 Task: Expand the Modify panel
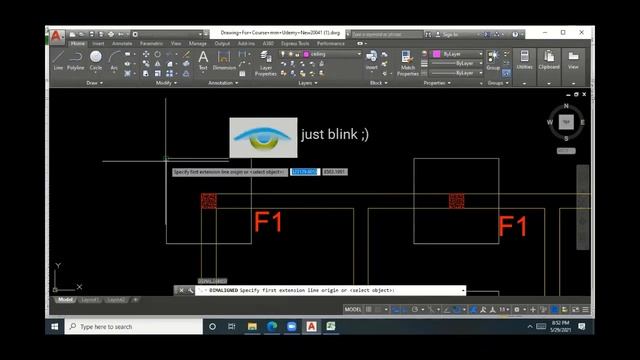166,83
